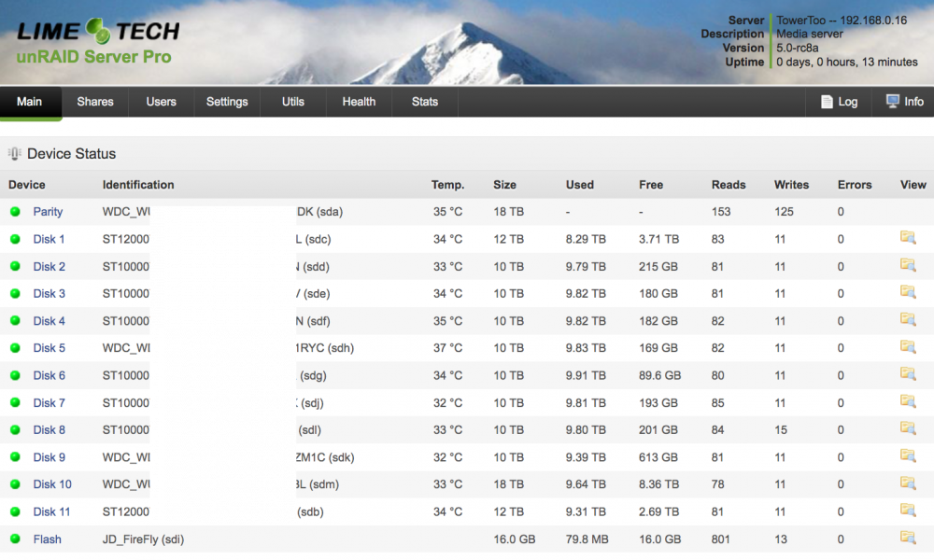Click the green status ball for Disk 9

(16, 457)
